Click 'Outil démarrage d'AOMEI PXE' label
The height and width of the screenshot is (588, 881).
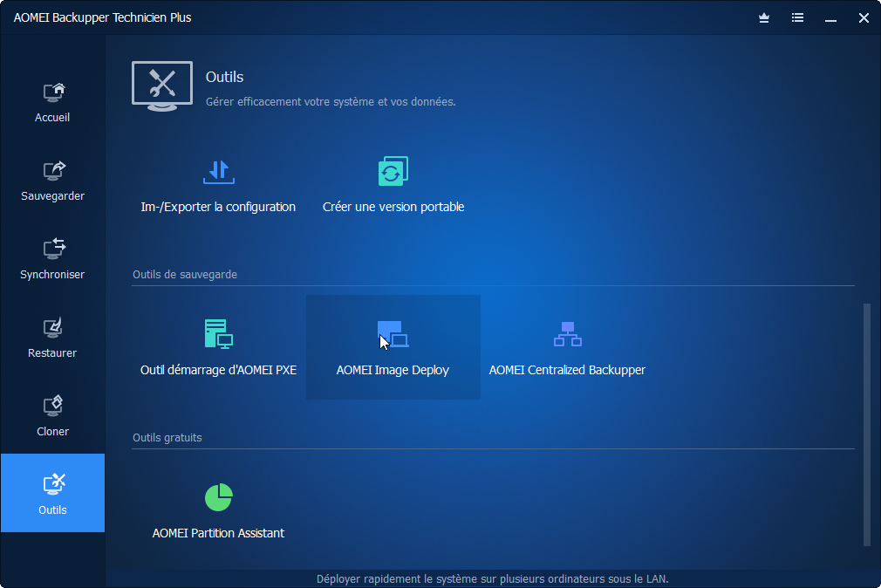click(x=219, y=370)
